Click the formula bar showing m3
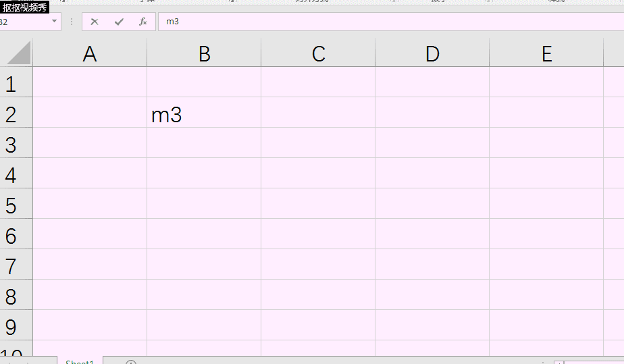This screenshot has height=364, width=624. coord(391,22)
